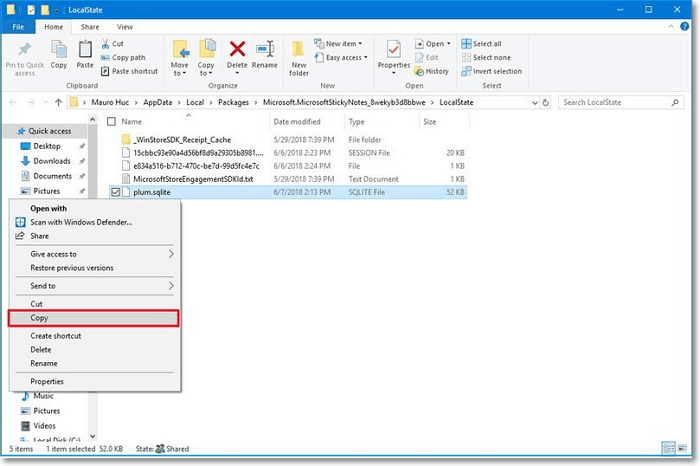Uncheck the plum.sqlite file checkbox
The height and width of the screenshot is (466, 700).
116,191
